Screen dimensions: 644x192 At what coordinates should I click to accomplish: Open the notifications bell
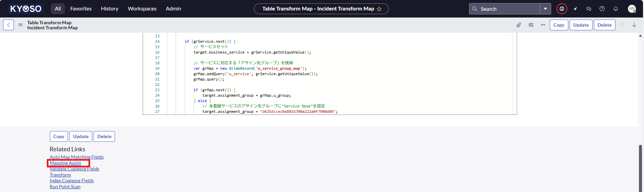pyautogui.click(x=616, y=9)
